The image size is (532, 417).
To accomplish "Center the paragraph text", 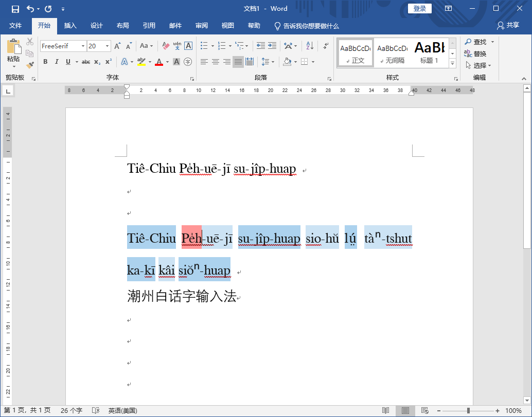I will coord(216,62).
